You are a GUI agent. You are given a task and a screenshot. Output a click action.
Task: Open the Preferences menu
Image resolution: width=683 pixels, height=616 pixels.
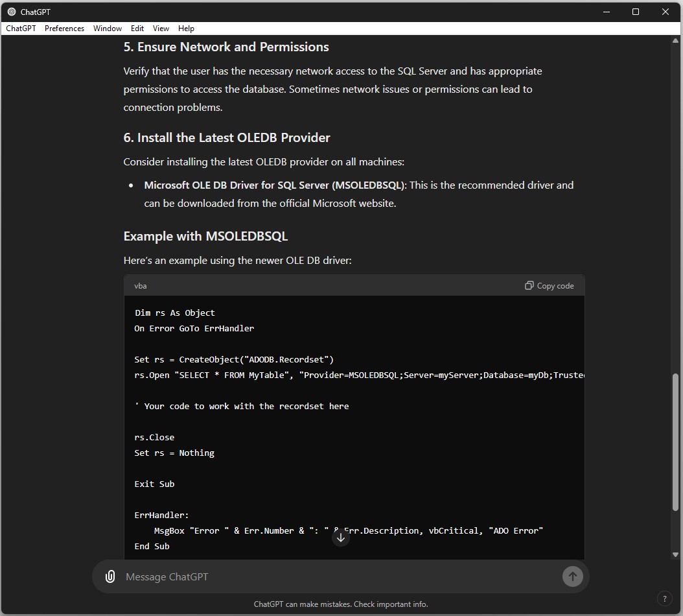pyautogui.click(x=64, y=29)
